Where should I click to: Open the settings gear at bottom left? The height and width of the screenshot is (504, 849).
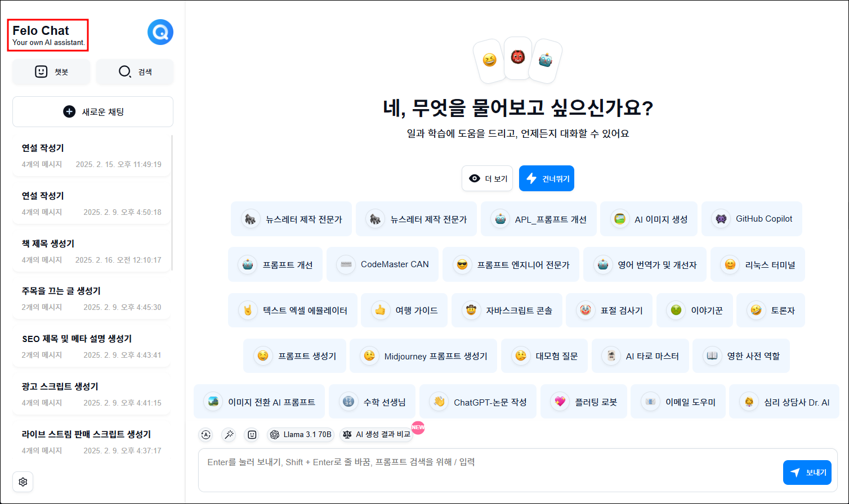pyautogui.click(x=23, y=482)
